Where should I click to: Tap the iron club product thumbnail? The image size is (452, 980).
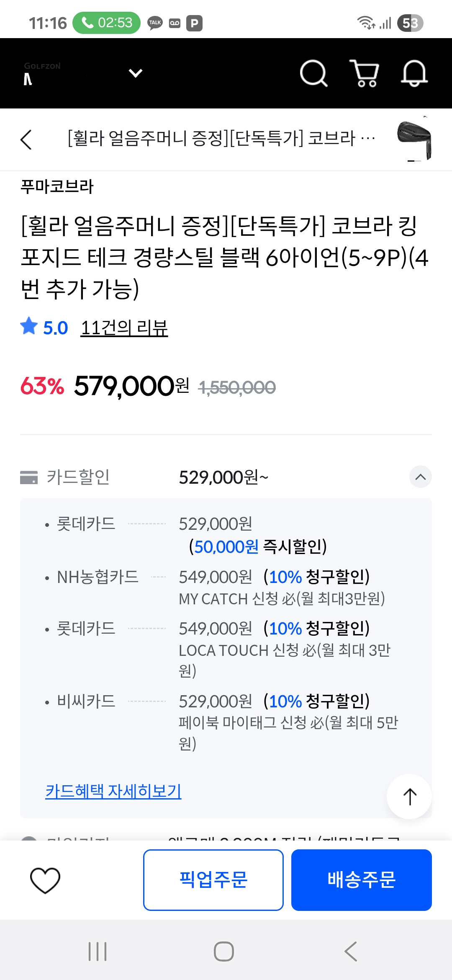coord(414,139)
